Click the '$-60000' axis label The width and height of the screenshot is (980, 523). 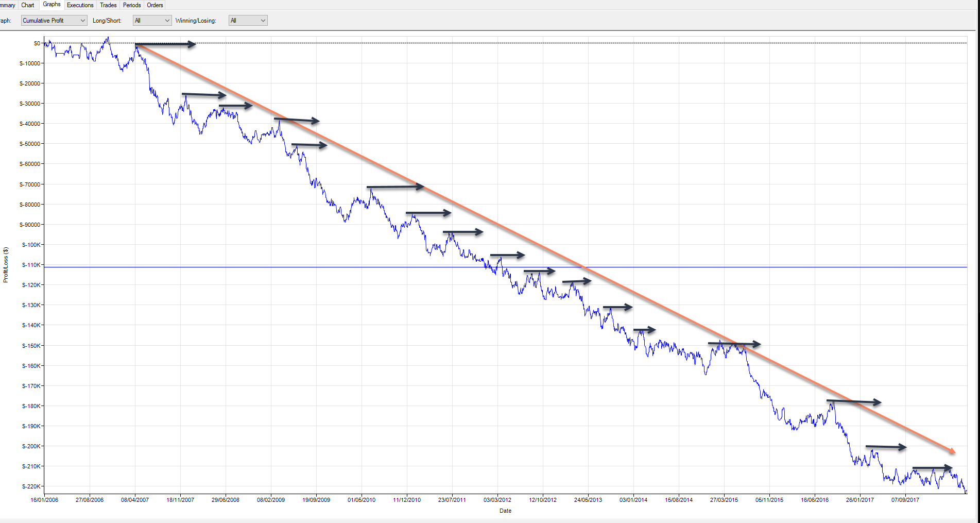30,164
